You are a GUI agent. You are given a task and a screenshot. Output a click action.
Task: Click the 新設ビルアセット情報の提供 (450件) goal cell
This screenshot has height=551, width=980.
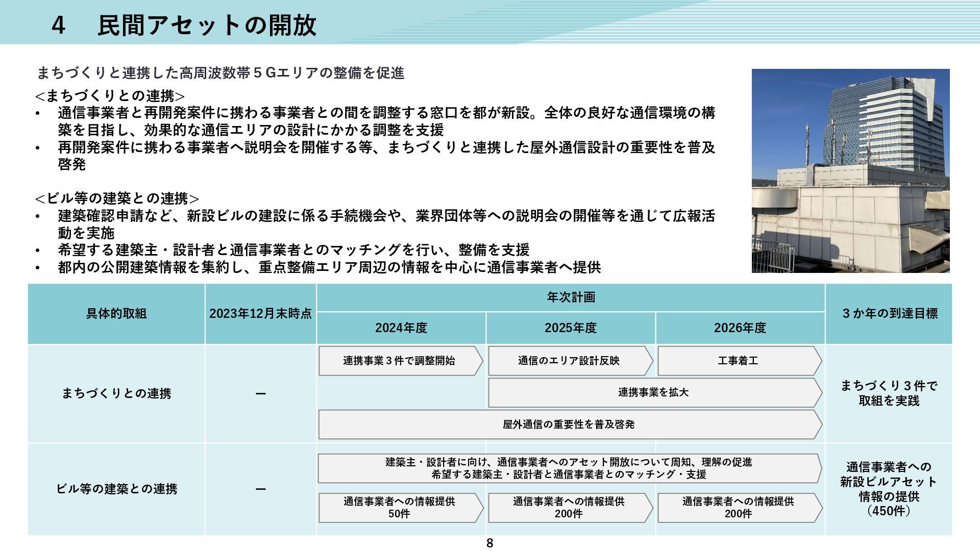tap(889, 489)
